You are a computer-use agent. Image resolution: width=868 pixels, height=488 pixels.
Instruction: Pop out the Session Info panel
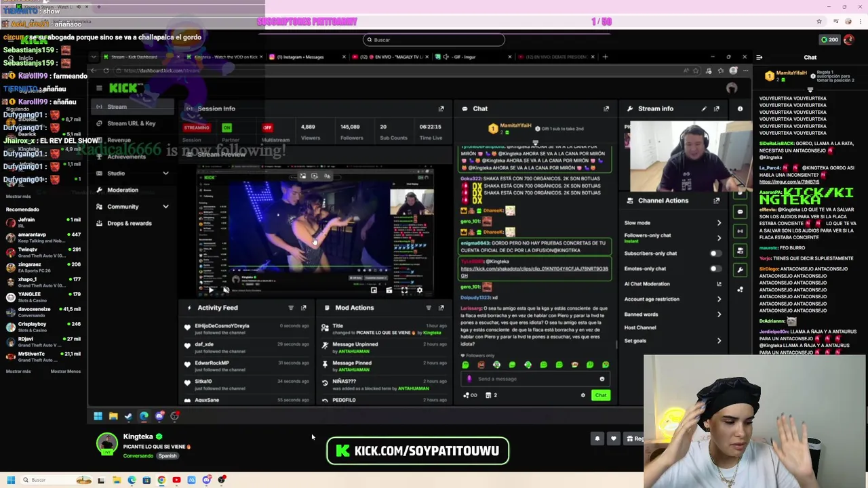pyautogui.click(x=441, y=108)
